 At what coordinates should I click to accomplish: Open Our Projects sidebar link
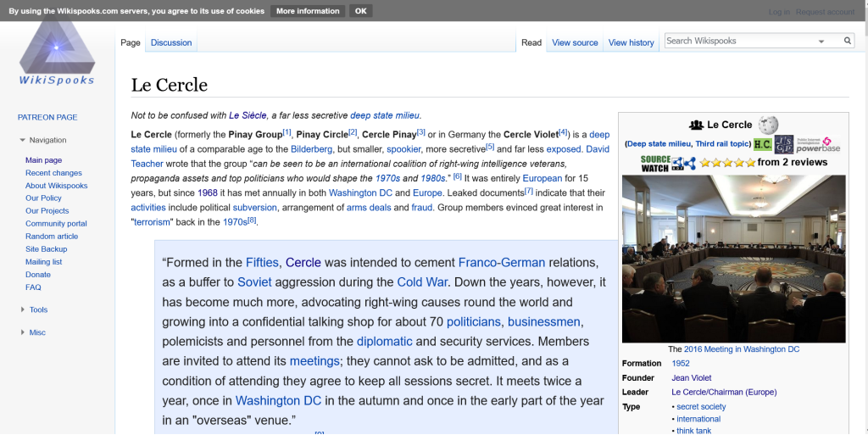(x=47, y=210)
